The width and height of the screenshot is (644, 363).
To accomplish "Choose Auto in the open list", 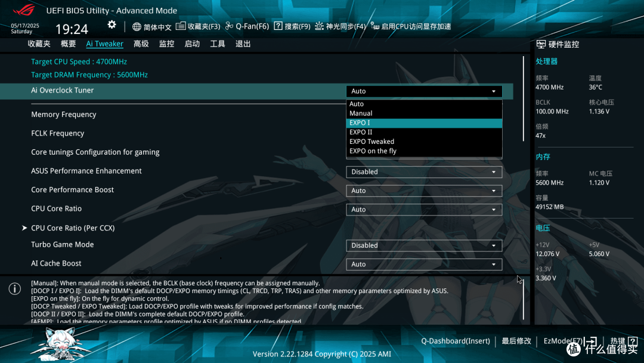I will tap(424, 104).
